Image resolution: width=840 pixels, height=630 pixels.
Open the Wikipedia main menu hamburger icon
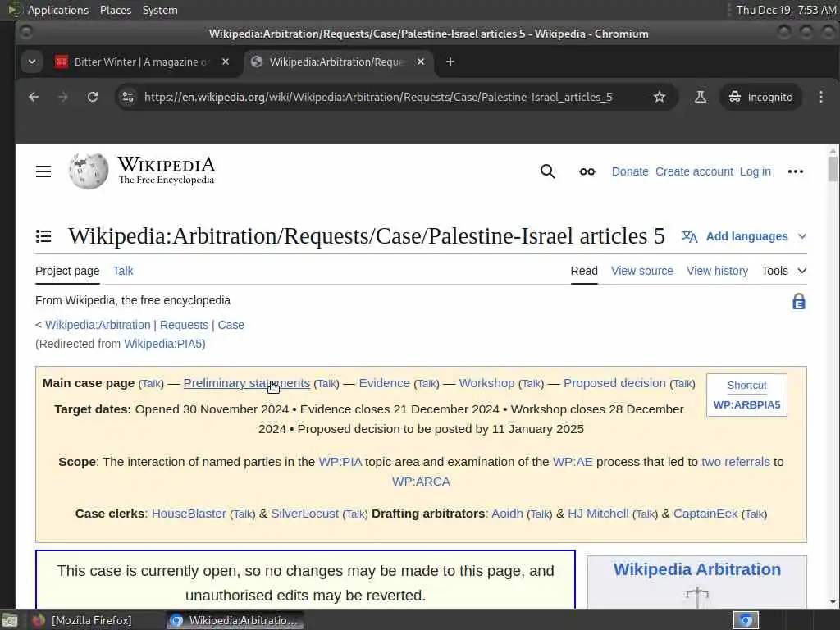point(43,171)
